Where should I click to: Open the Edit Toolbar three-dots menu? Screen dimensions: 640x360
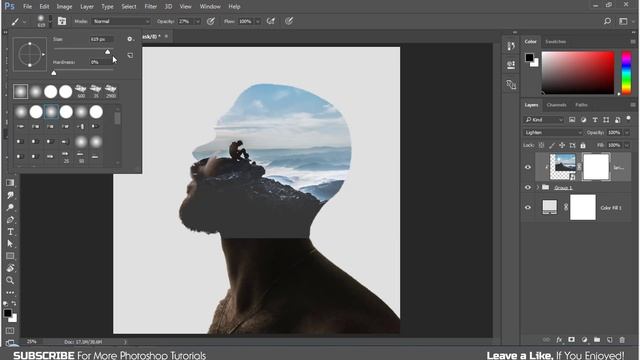coord(10,293)
